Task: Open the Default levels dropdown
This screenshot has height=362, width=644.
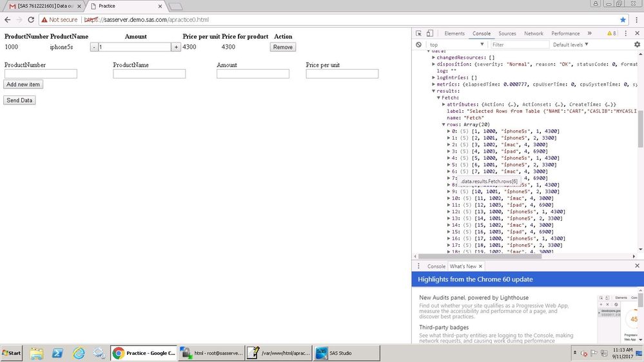Action: 571,44
